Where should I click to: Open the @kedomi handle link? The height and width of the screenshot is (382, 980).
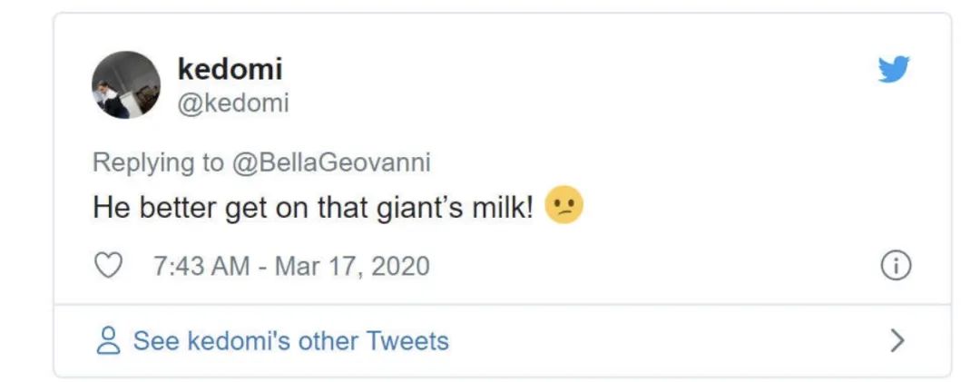234,103
